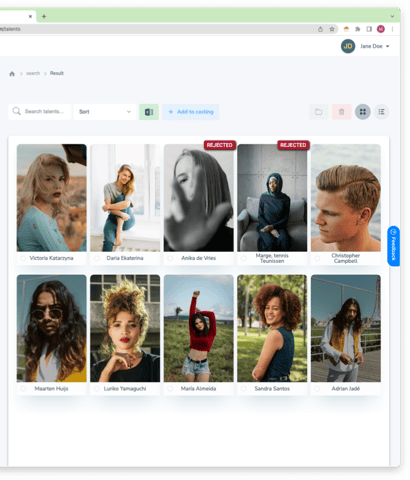Open Maarten Huijs's photo card
Image resolution: width=410 pixels, height=480 pixels.
tap(52, 328)
